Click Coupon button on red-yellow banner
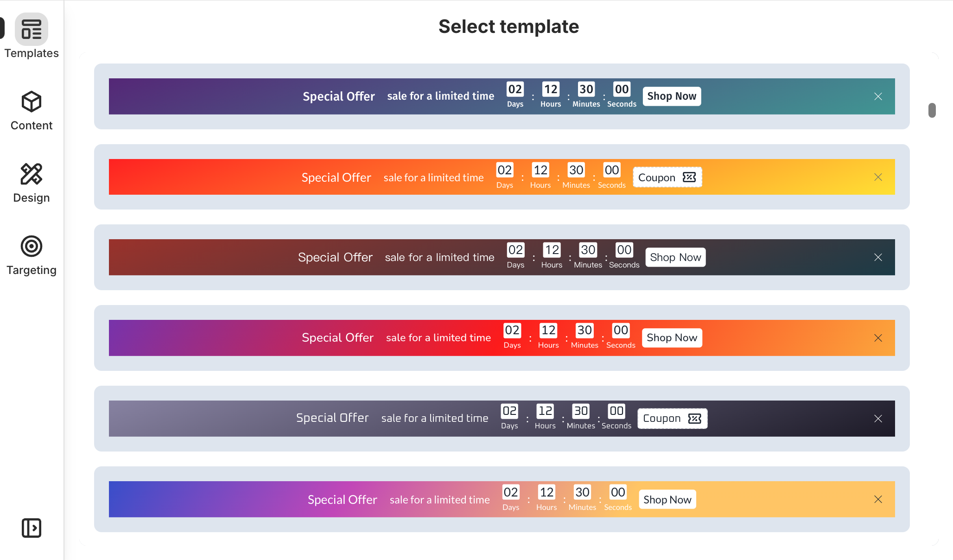 click(x=667, y=177)
